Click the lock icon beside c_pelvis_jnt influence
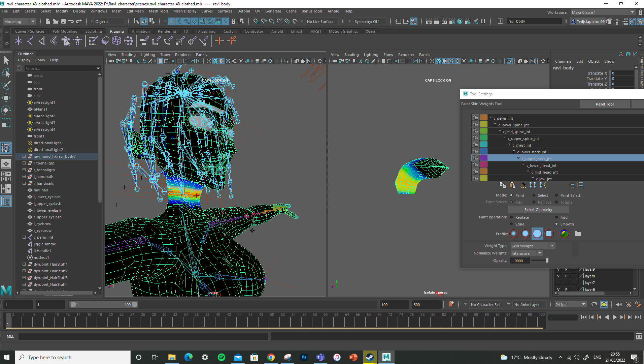 475,118
